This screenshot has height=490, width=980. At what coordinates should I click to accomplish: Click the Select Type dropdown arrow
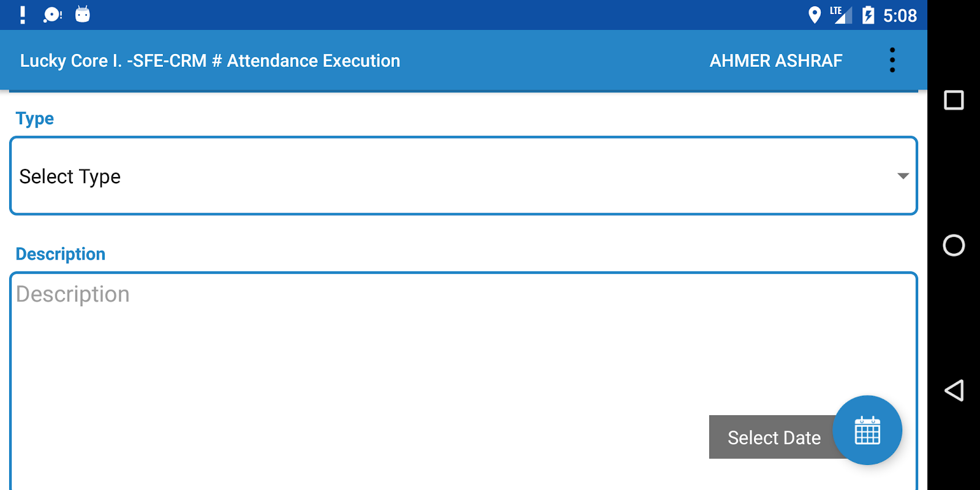[902, 176]
